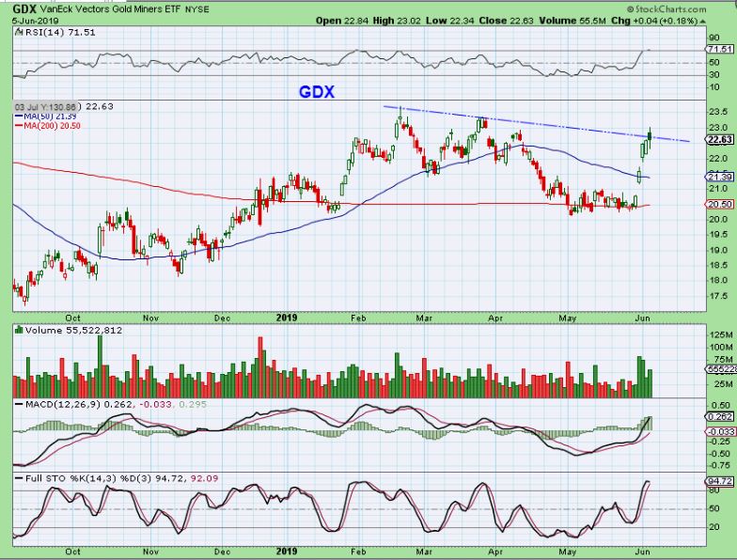Click the 94.72 stochastic axis tag
Screen dimensions: 737x560
pyautogui.click(x=720, y=481)
